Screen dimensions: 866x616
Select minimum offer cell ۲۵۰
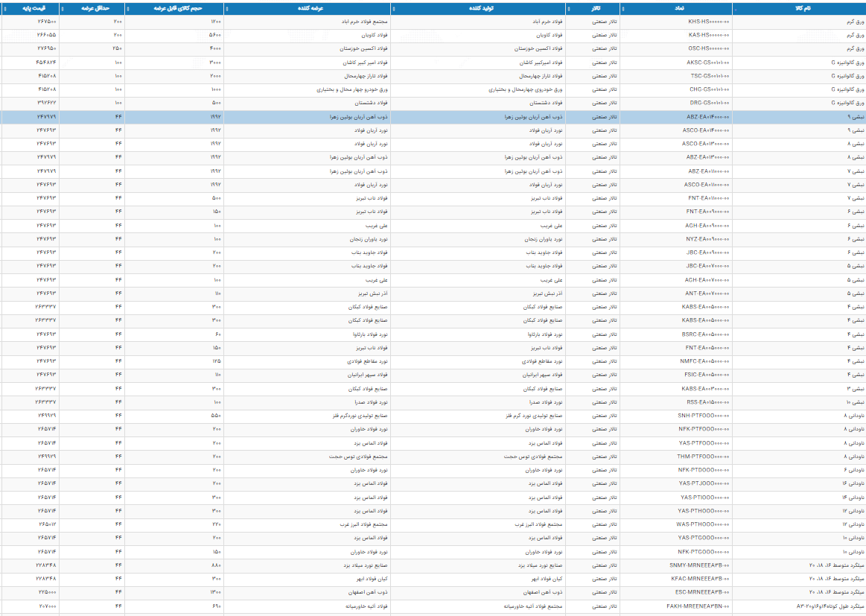click(92, 48)
